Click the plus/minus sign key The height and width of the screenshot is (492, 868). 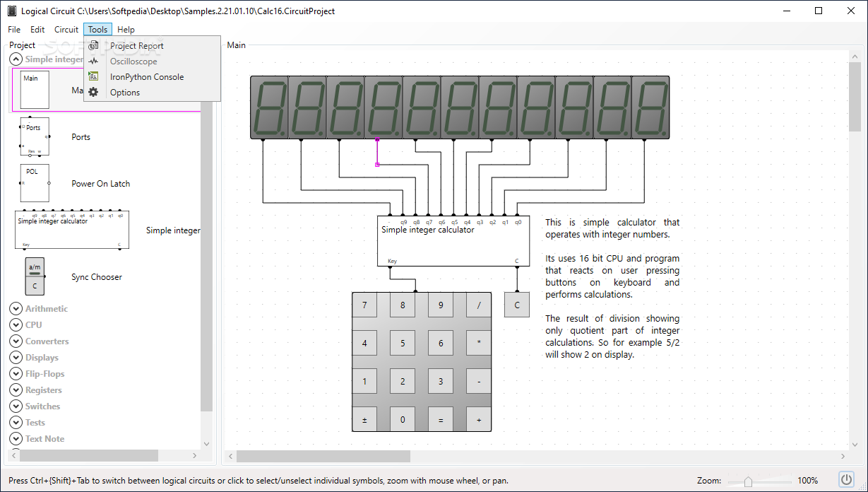tap(364, 420)
